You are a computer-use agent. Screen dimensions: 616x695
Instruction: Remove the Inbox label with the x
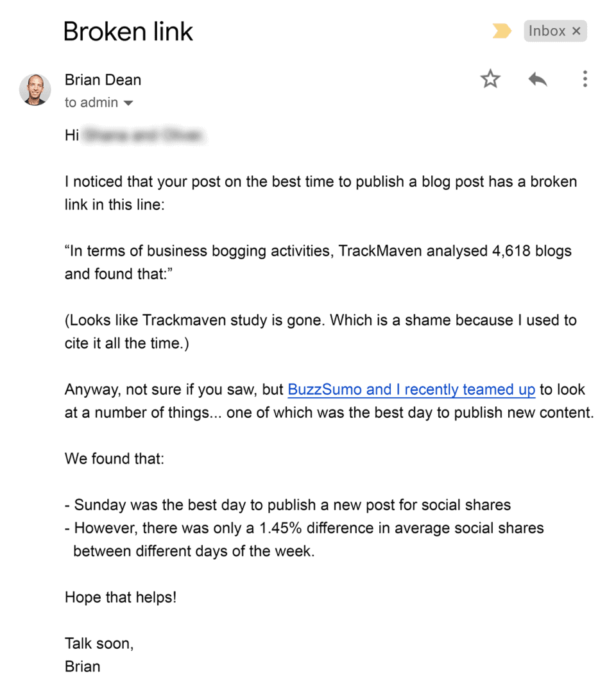pos(577,30)
